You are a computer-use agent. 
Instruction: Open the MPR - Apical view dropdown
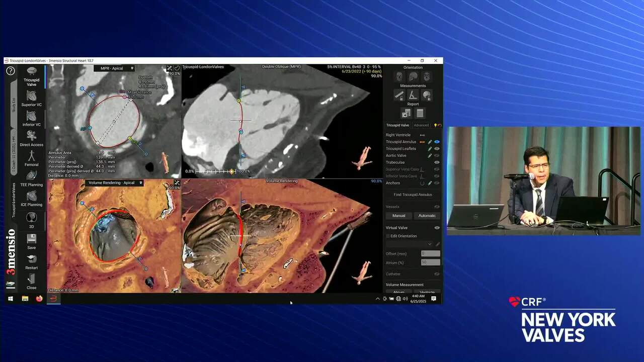[114, 68]
